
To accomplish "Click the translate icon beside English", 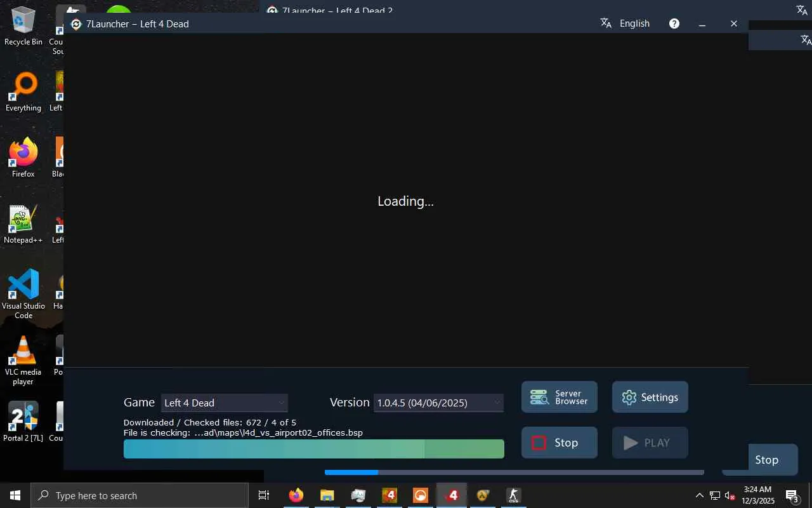I will pyautogui.click(x=606, y=23).
